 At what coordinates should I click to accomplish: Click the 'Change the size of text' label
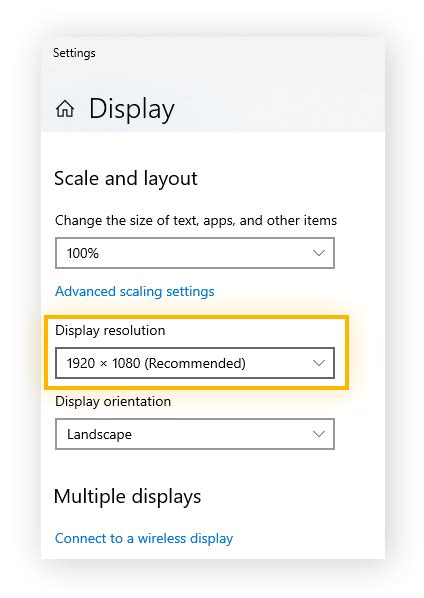coord(196,220)
